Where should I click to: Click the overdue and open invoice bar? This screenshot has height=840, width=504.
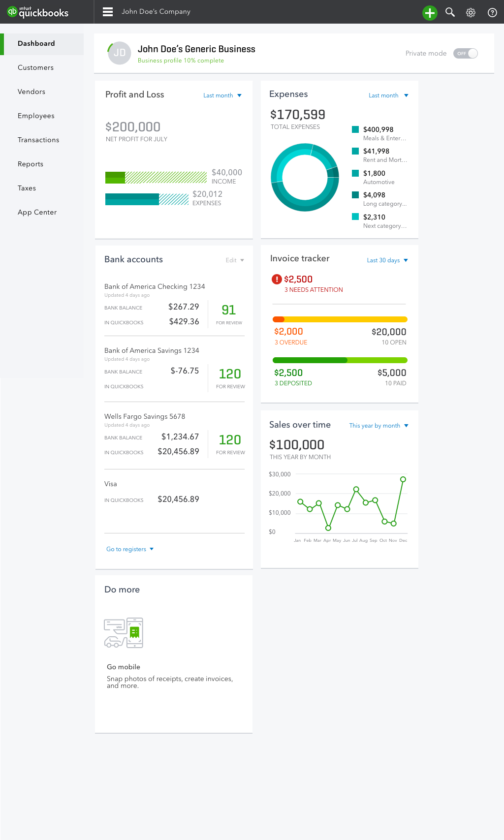pyautogui.click(x=340, y=319)
